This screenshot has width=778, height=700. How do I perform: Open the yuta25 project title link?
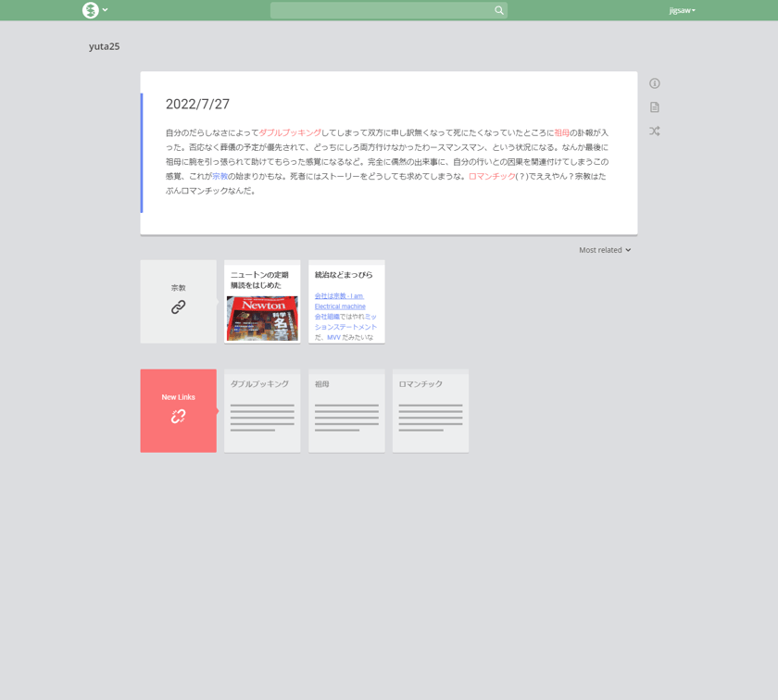[104, 46]
